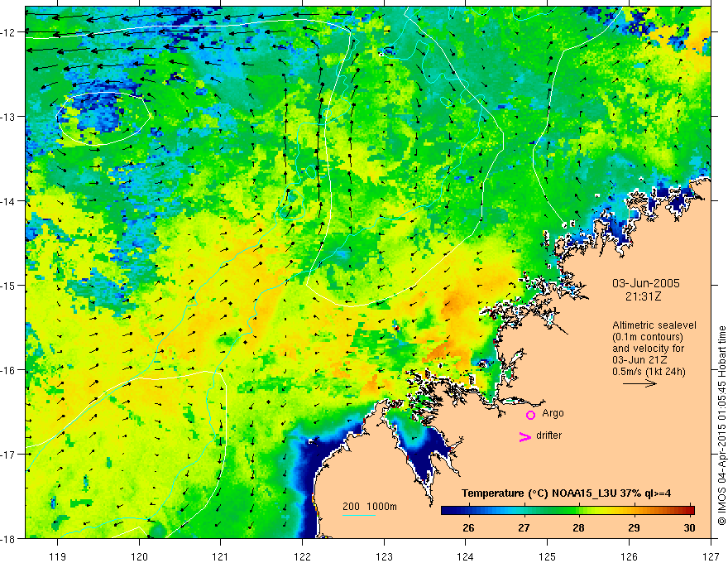Click the magenta drifter arrowhead legend symbol
This screenshot has height=563, width=728.
[524, 436]
